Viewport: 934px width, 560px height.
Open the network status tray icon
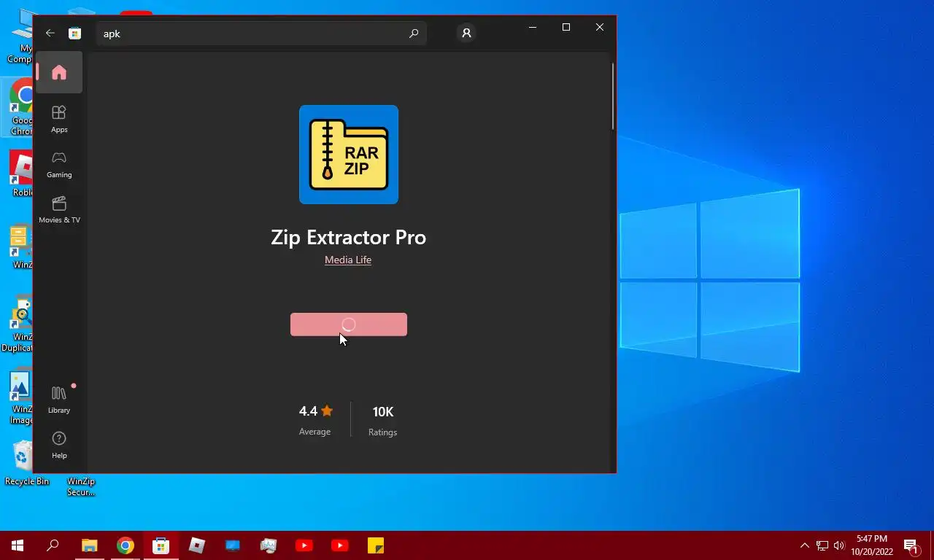(x=822, y=545)
